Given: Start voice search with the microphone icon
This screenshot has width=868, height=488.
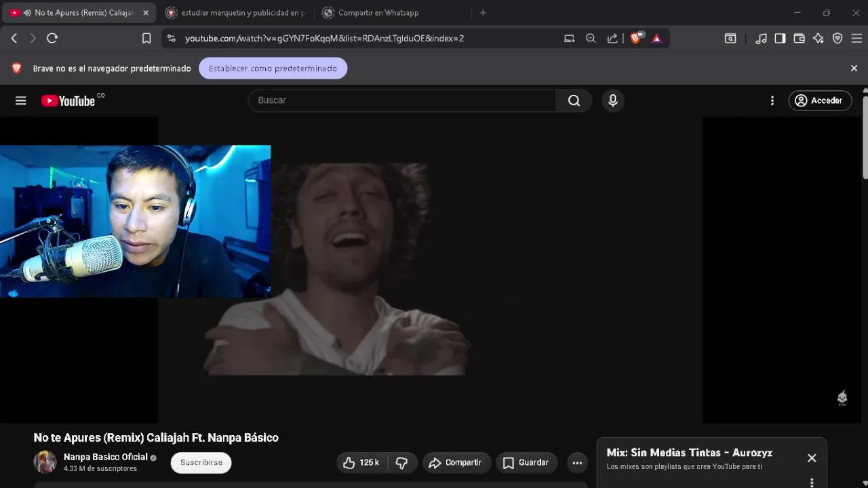Looking at the screenshot, I should click(613, 100).
